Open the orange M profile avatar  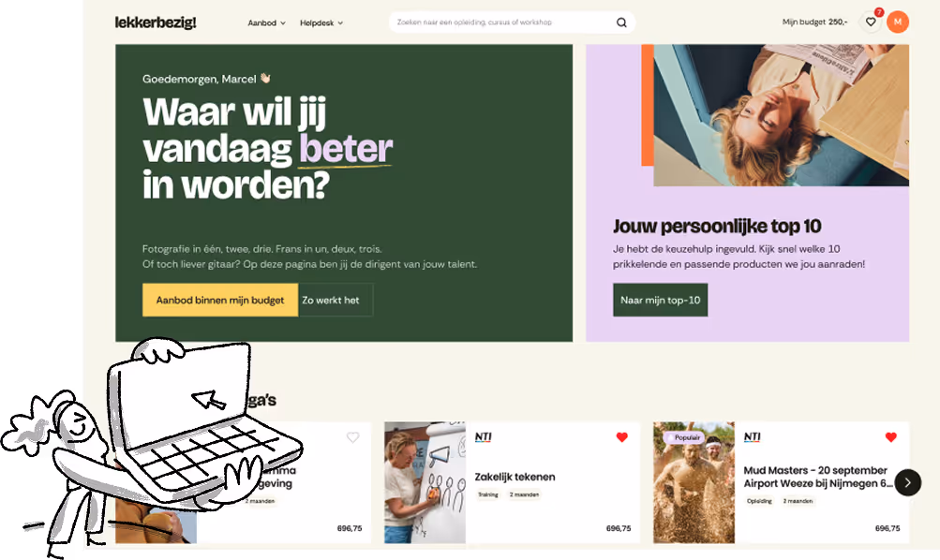point(898,22)
